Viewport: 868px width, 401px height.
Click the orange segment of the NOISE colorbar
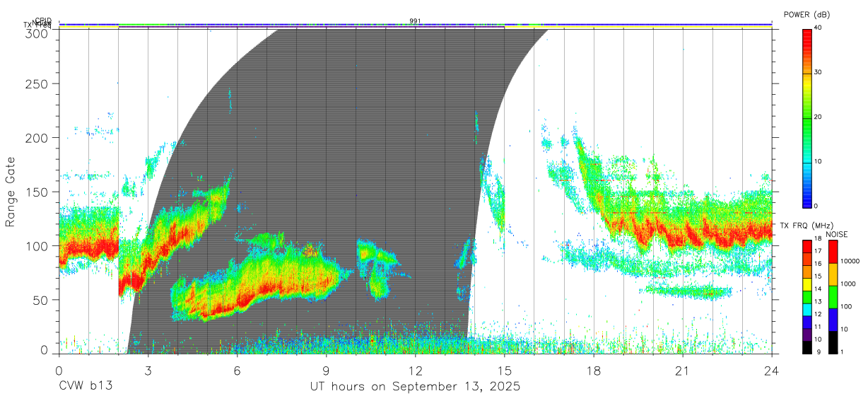tap(833, 274)
